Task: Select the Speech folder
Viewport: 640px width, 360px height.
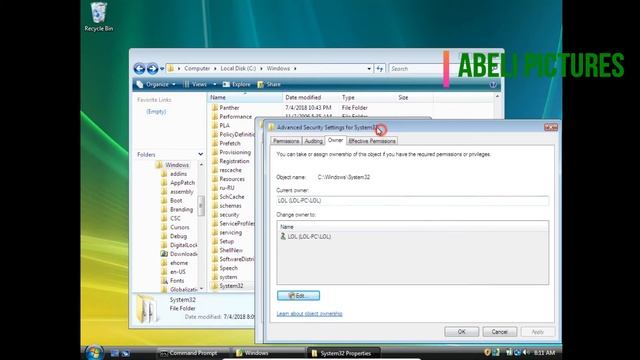Action: click(224, 268)
